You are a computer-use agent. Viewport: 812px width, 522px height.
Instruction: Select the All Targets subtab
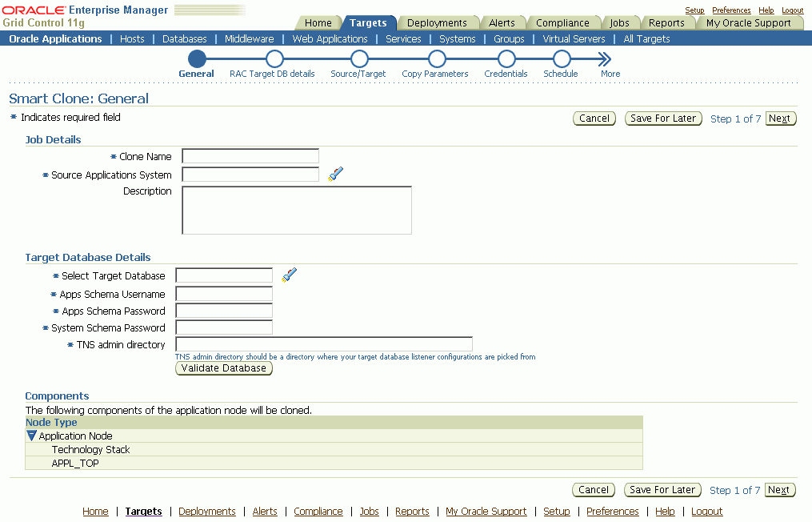[x=647, y=39]
